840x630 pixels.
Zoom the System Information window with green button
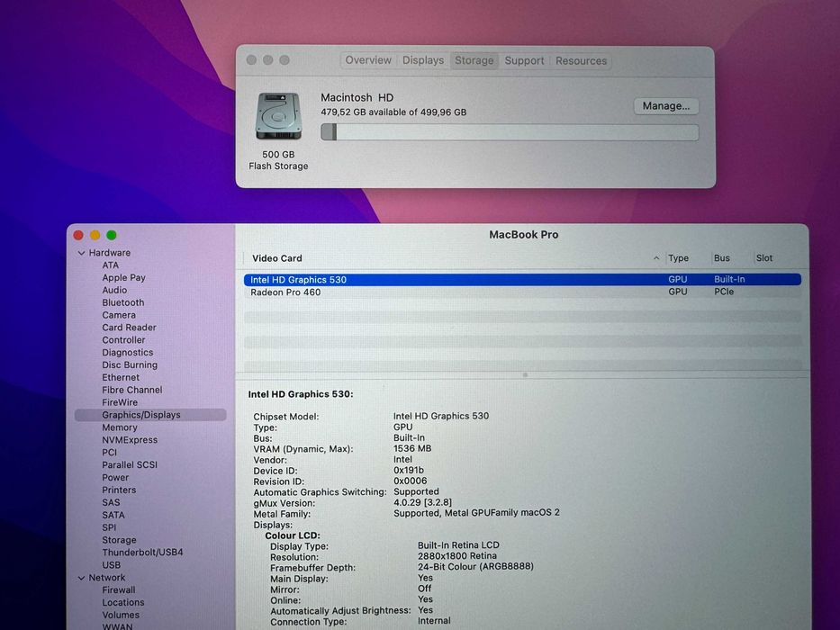(x=112, y=235)
